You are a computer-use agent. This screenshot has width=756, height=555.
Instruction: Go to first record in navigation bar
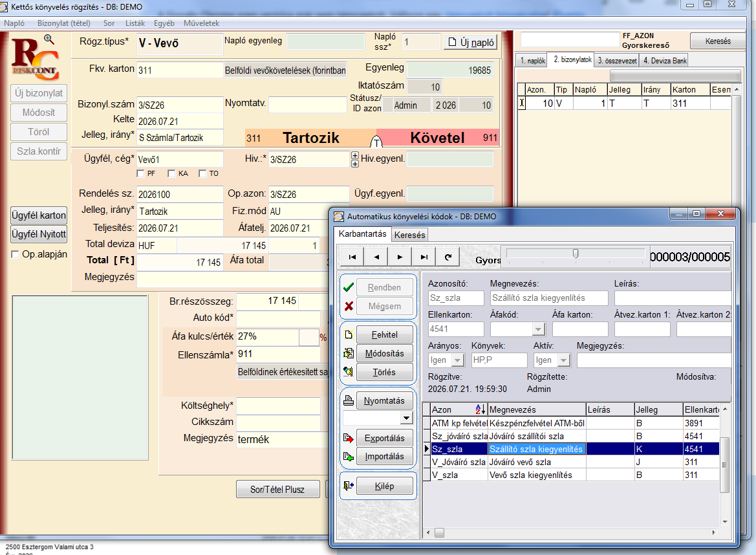tap(352, 257)
